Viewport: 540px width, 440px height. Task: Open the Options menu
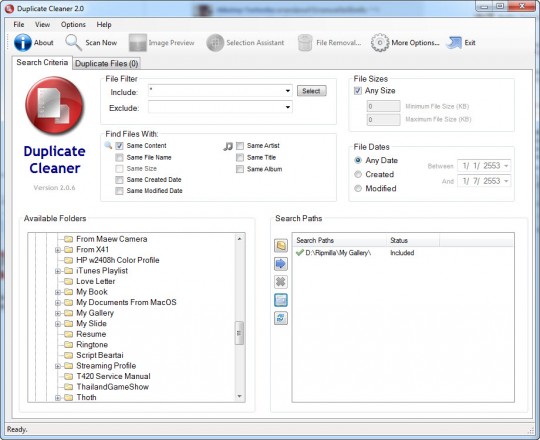point(73,25)
